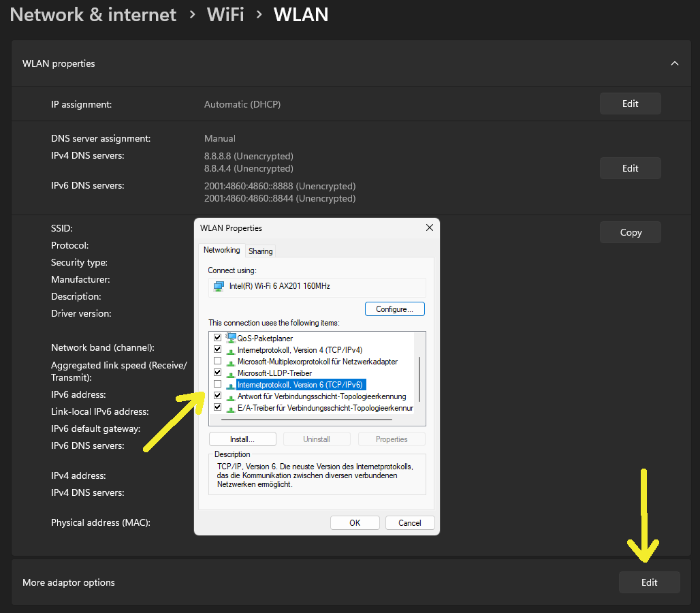Viewport: 700px width, 613px height.
Task: Click the 2001:4860:4860::8844 DNS value
Action: (280, 199)
